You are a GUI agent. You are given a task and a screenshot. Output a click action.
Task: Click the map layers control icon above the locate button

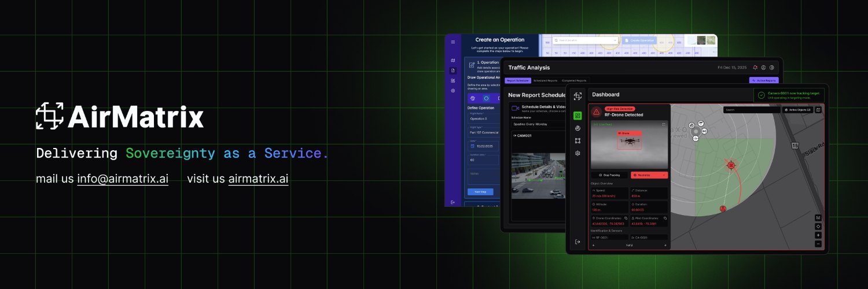tap(818, 217)
